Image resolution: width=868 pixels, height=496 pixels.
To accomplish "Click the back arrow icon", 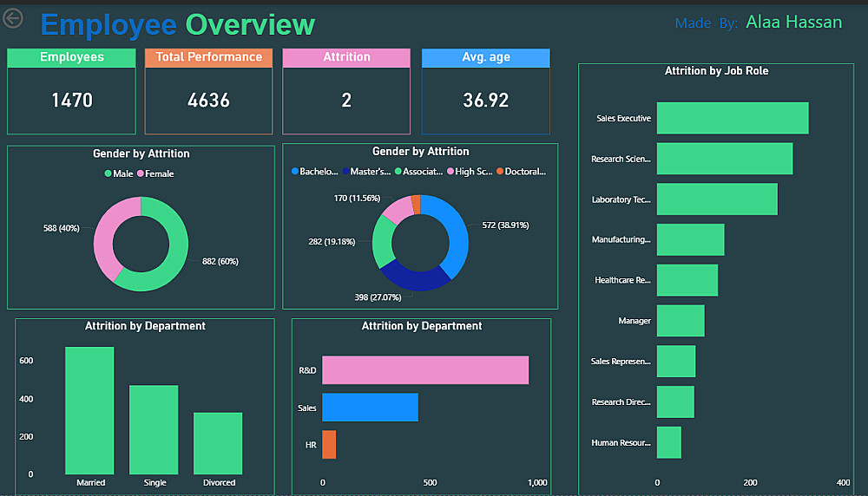I will (13, 18).
